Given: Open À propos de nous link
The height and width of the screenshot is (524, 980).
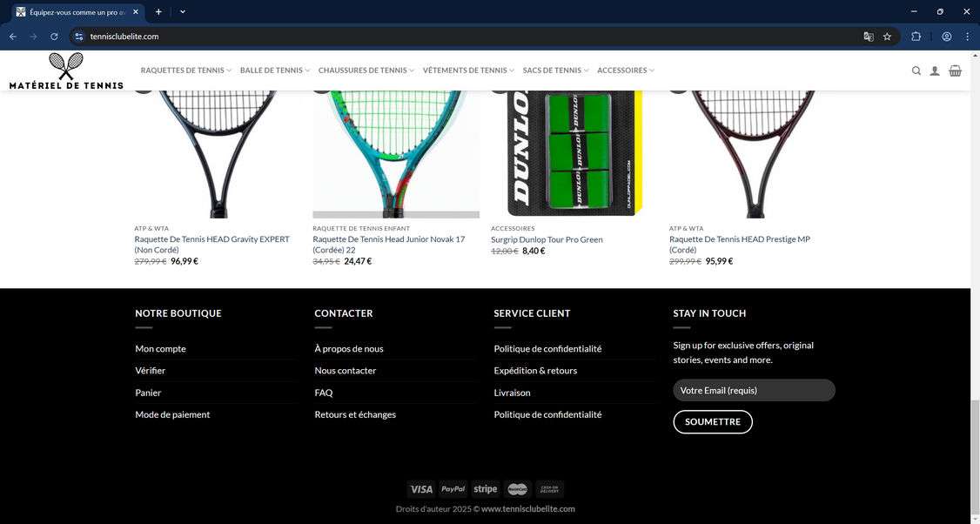Looking at the screenshot, I should (x=349, y=349).
